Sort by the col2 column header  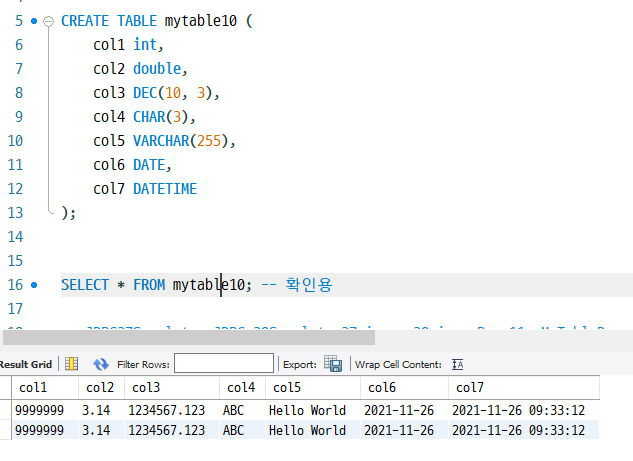click(x=101, y=388)
